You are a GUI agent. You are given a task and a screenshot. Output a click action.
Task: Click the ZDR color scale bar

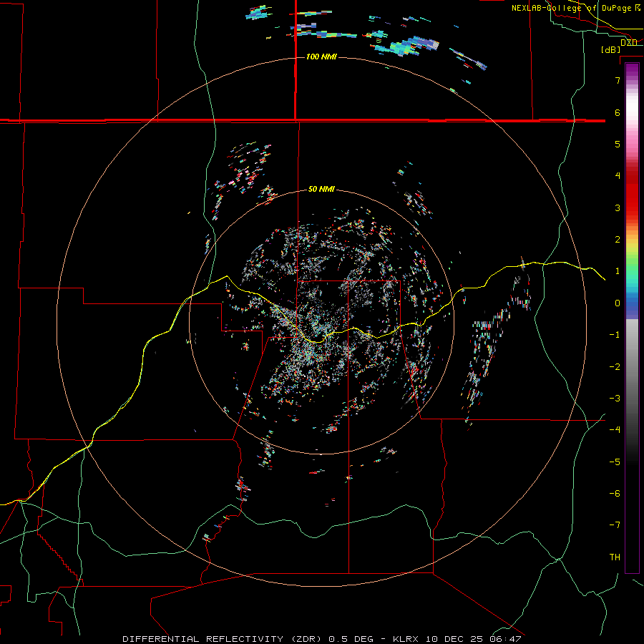pyautogui.click(x=632, y=318)
